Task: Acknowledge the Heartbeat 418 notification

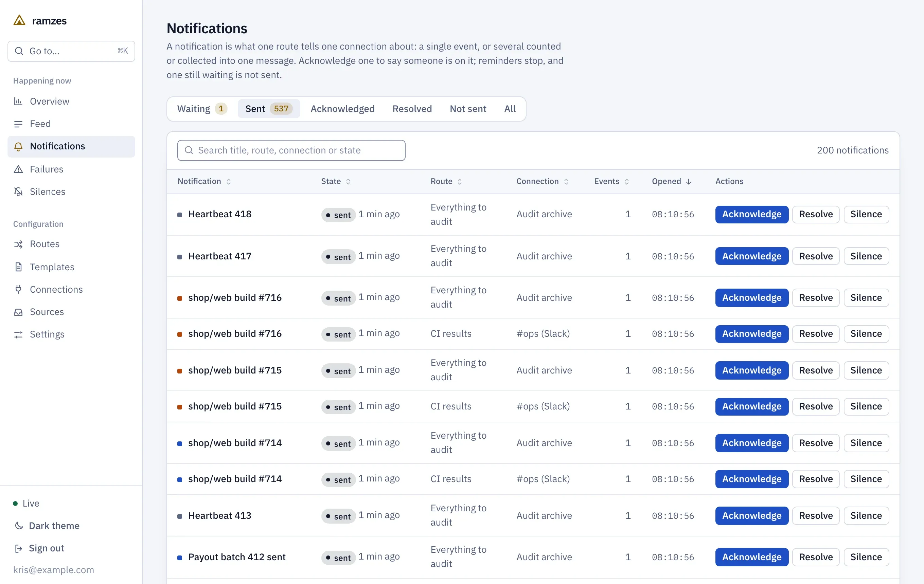Action: click(751, 214)
